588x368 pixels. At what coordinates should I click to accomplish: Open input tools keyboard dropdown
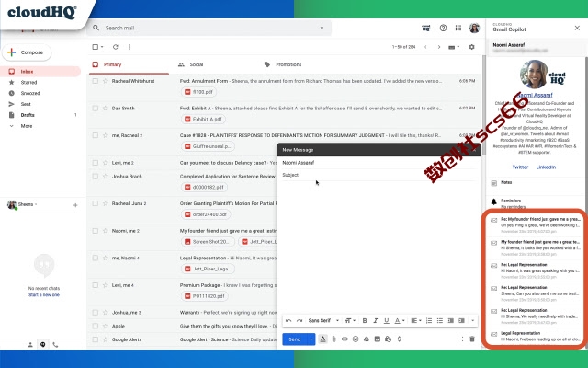point(454,47)
